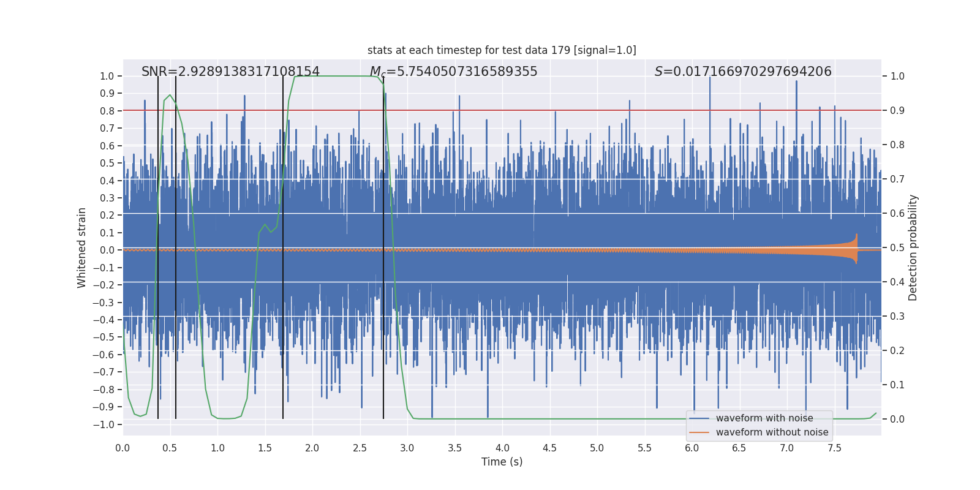Click x-axis tick label 1.5
The image size is (980, 490).
[x=265, y=448]
